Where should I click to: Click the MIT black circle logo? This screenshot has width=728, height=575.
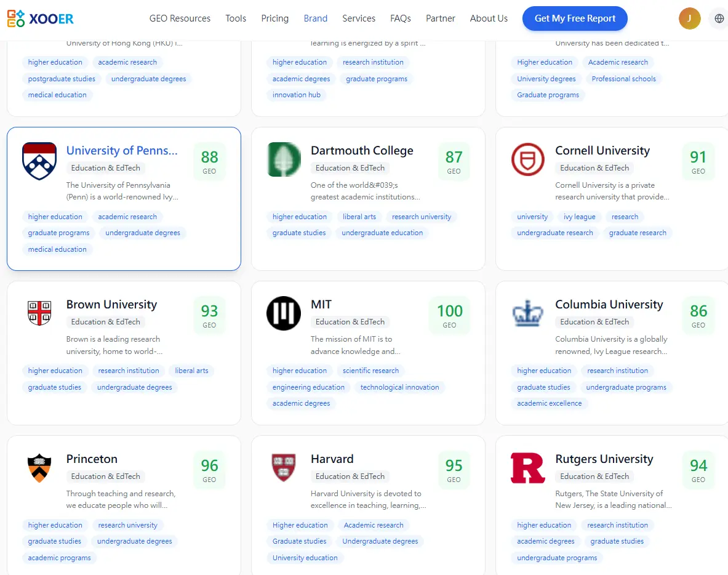click(x=284, y=313)
